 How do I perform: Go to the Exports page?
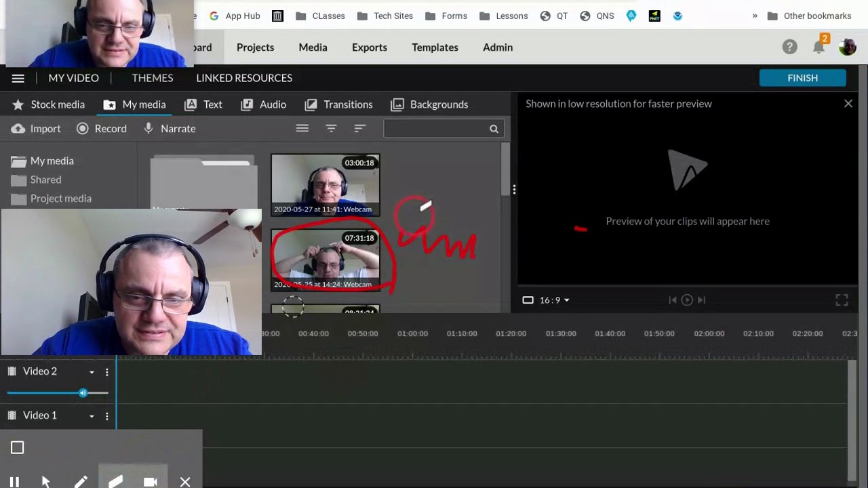click(x=370, y=47)
